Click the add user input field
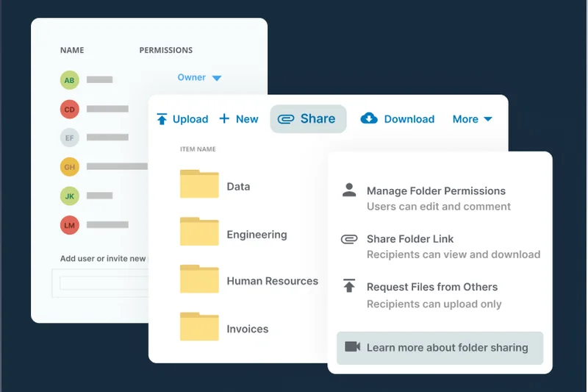588x392 pixels. [x=103, y=282]
